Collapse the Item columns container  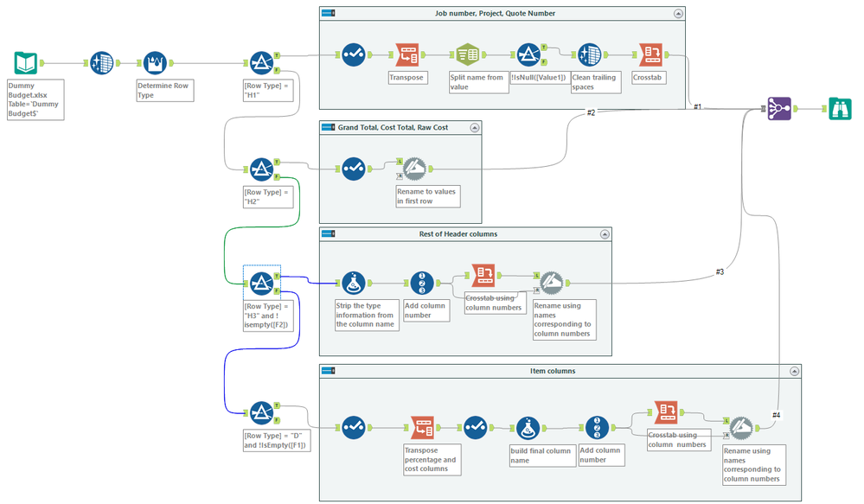click(794, 371)
